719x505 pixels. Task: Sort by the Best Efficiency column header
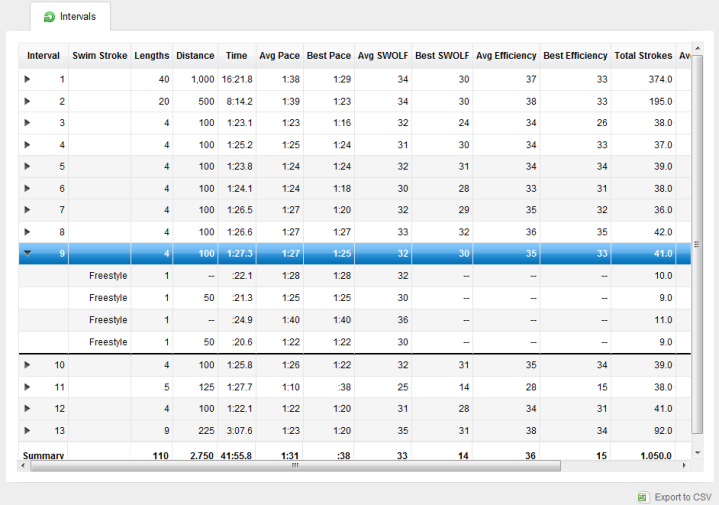click(575, 55)
